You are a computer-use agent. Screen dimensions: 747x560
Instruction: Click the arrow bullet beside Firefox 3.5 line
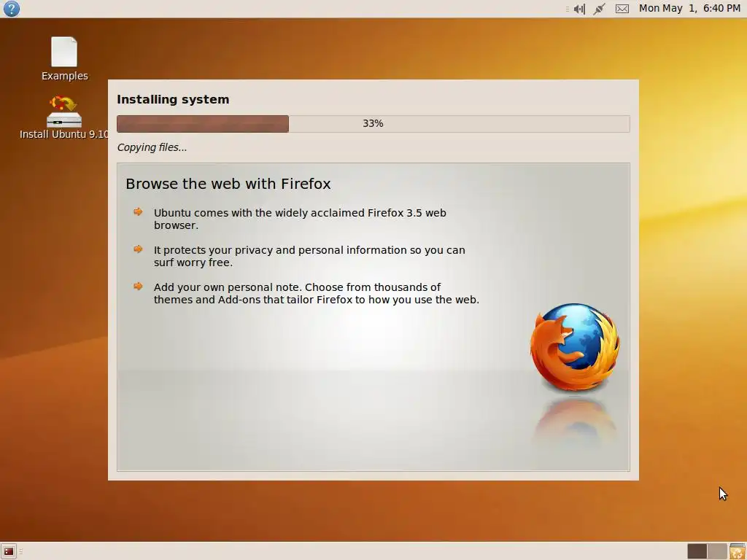point(138,212)
